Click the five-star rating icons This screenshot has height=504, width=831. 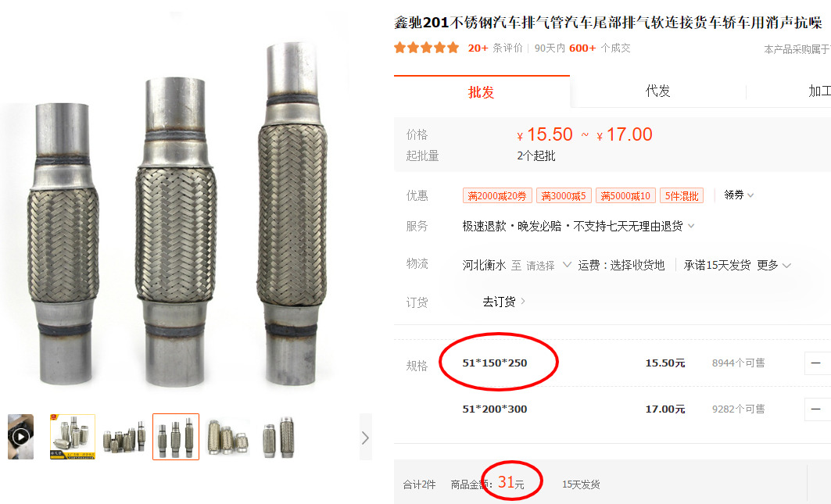[426, 48]
